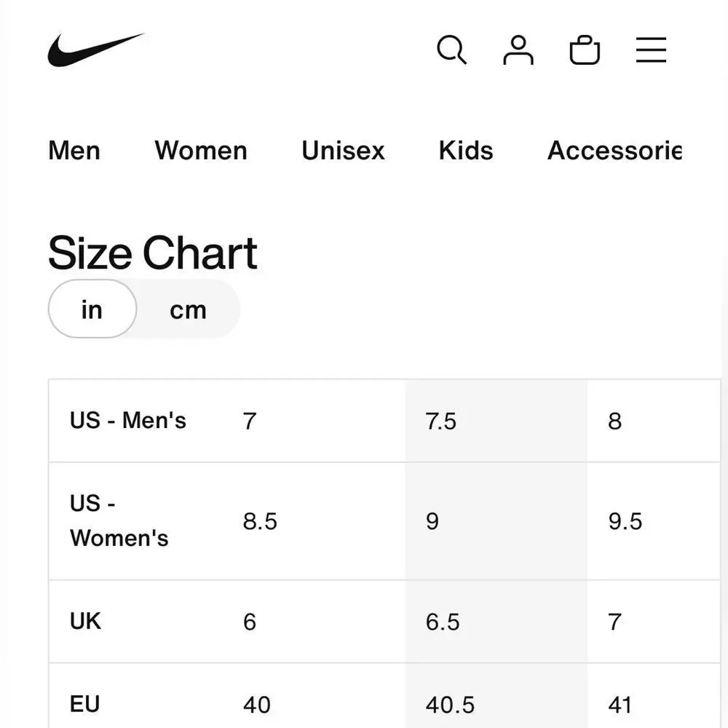Click the EU 41 size cell

click(x=620, y=705)
